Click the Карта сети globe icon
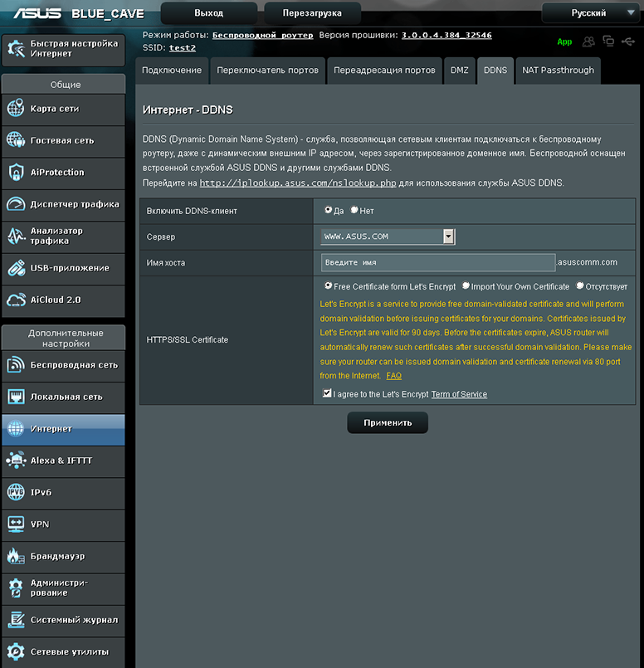Screen dimensions: 644x668 coord(16,108)
